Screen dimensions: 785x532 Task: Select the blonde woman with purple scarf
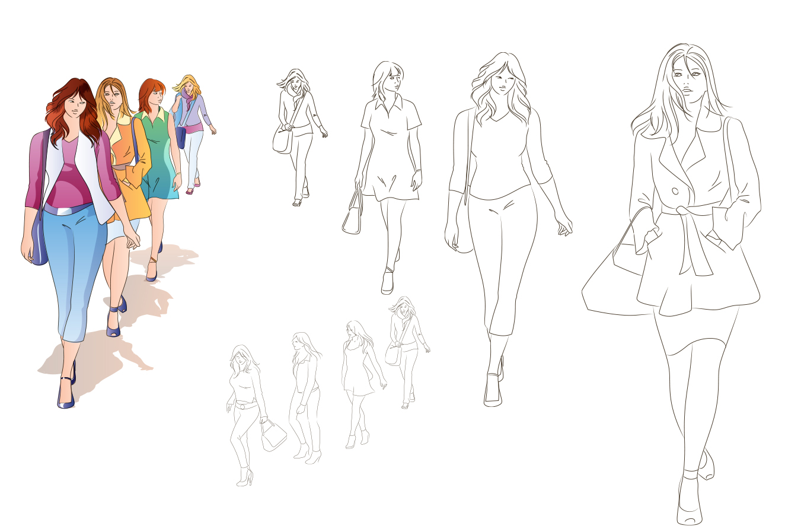pos(191,119)
